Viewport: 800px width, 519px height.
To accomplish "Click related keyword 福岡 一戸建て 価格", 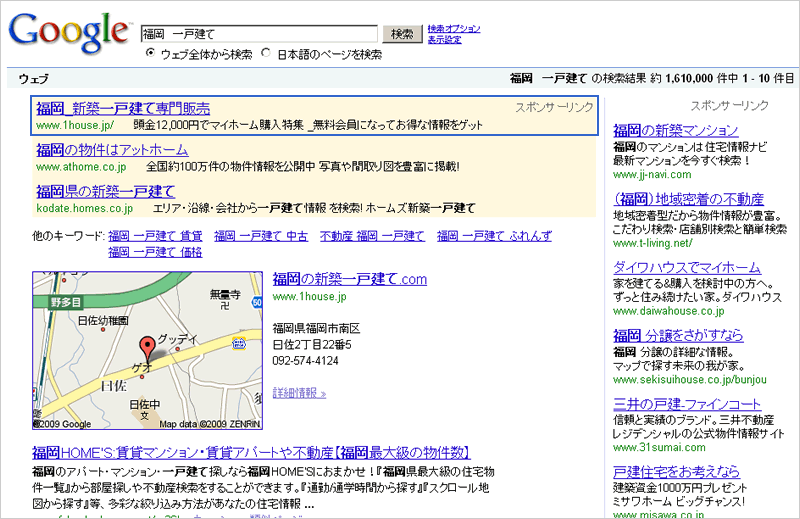I will point(155,252).
